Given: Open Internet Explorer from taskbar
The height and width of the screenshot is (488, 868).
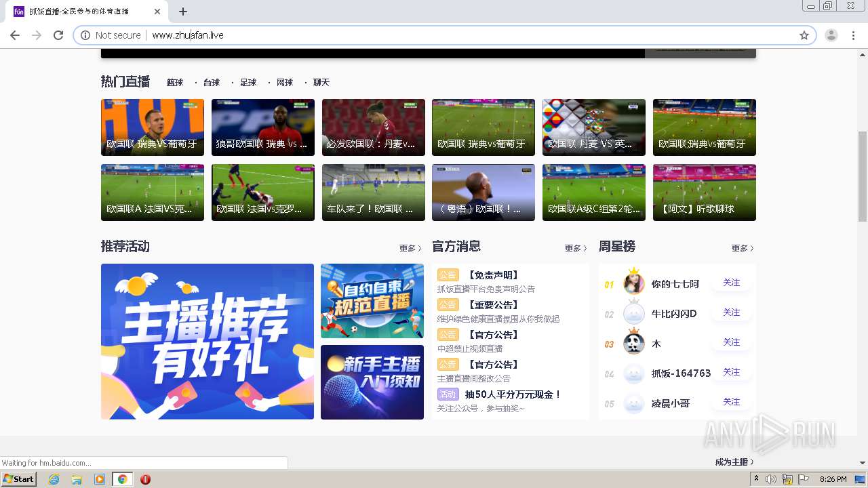Looking at the screenshot, I should click(x=54, y=479).
